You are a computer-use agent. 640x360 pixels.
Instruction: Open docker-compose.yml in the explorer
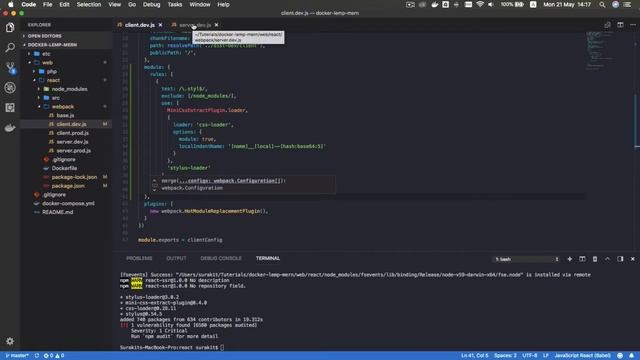pos(68,203)
